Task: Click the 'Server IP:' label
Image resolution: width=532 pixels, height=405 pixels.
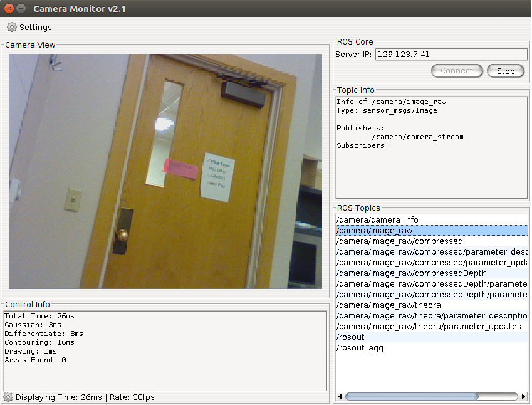Action: tap(353, 55)
